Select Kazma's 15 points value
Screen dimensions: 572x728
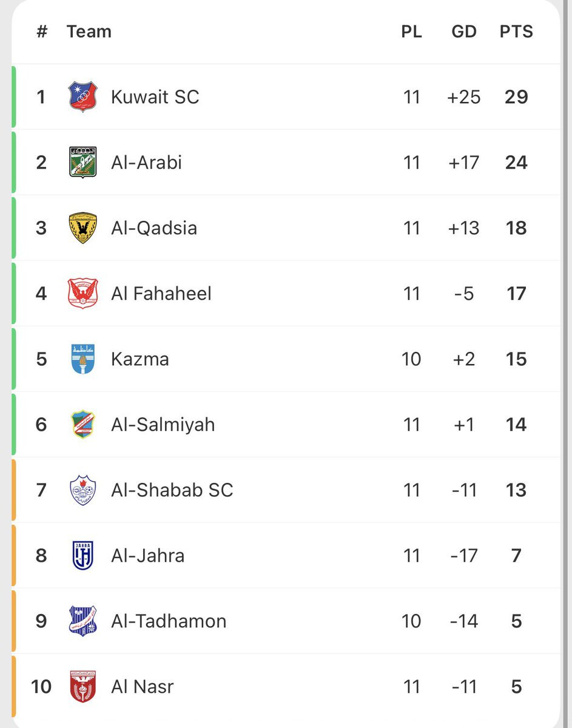click(x=516, y=359)
